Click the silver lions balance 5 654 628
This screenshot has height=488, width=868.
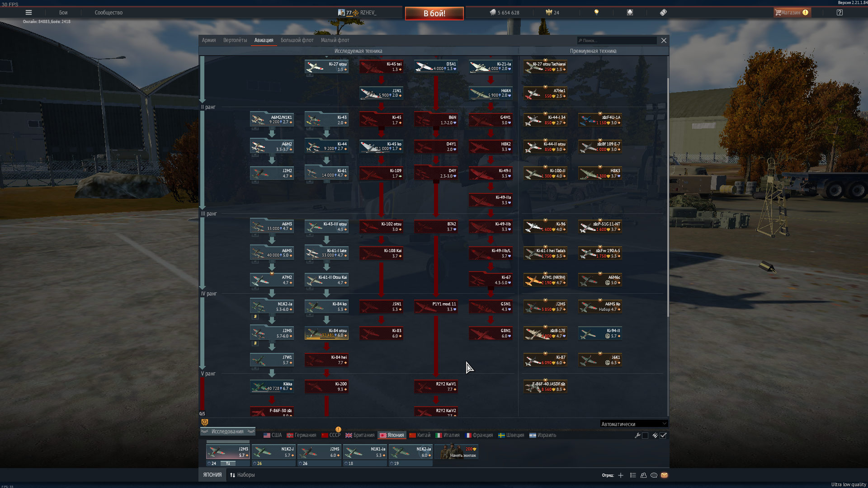click(x=505, y=13)
